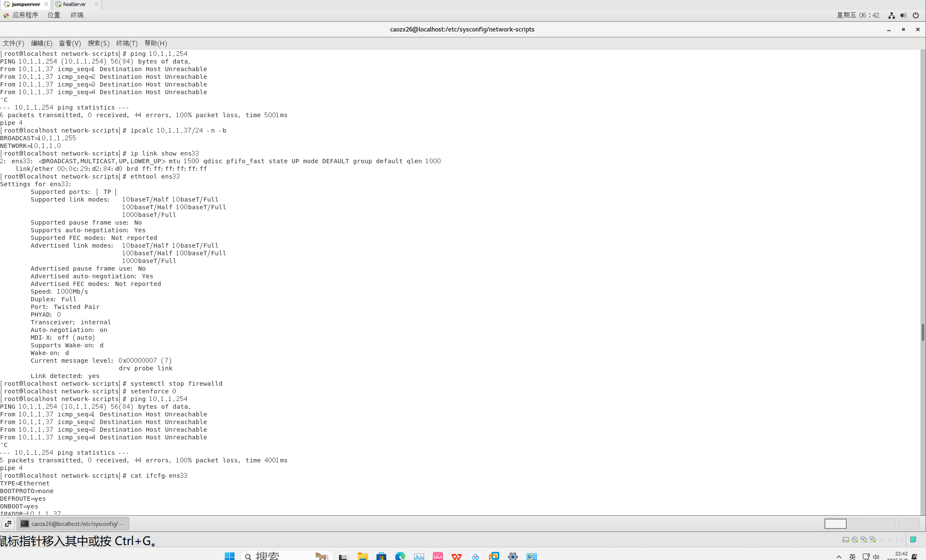Open the 应用程序 applications menu

25,15
